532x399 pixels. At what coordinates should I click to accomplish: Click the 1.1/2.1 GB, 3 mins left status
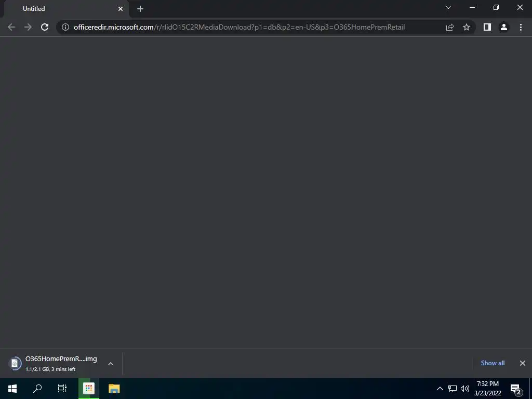point(50,369)
